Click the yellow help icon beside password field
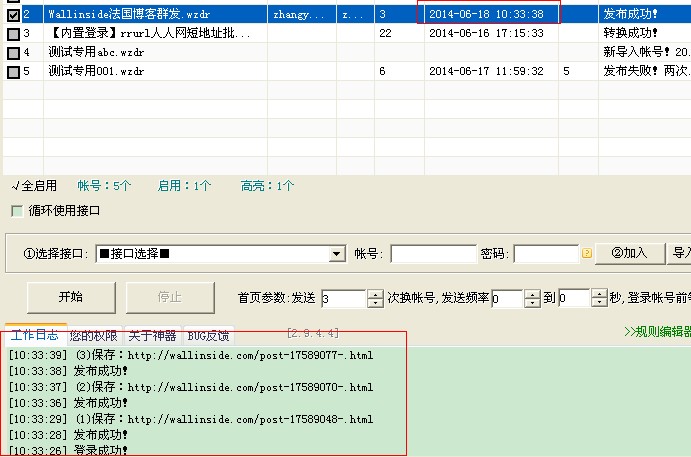This screenshot has width=691, height=457. 587,254
